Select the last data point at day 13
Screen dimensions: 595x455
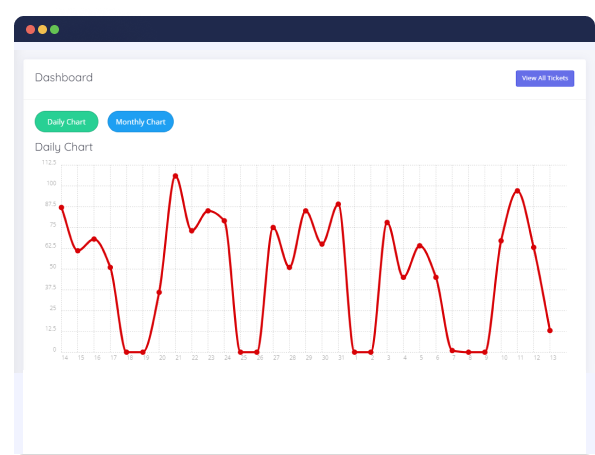click(x=550, y=331)
